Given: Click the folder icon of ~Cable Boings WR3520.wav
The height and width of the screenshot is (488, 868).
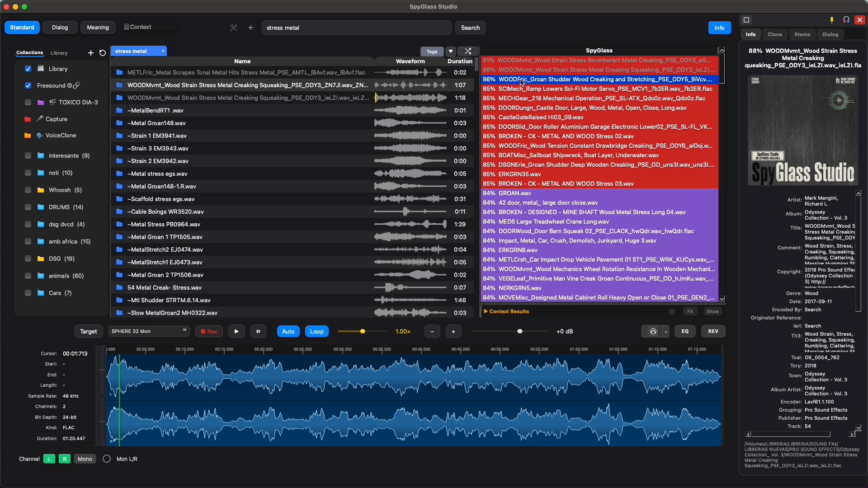Looking at the screenshot, I should [x=119, y=211].
